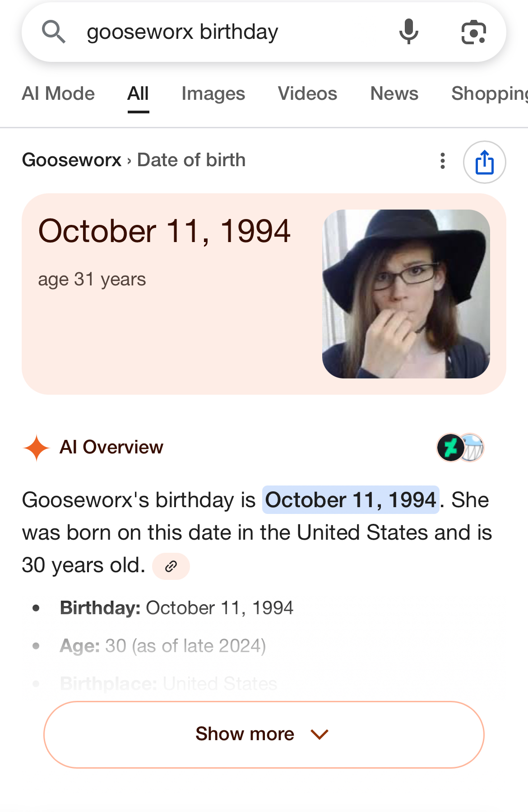This screenshot has width=528, height=812.
Task: Open the three-dot more options menu
Action: [x=443, y=161]
